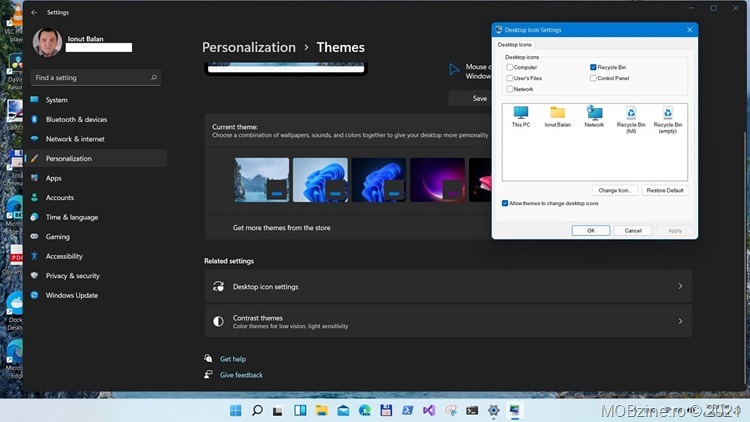The width and height of the screenshot is (750, 422).
Task: Launch Visual Studio from the taskbar
Action: pyautogui.click(x=429, y=410)
